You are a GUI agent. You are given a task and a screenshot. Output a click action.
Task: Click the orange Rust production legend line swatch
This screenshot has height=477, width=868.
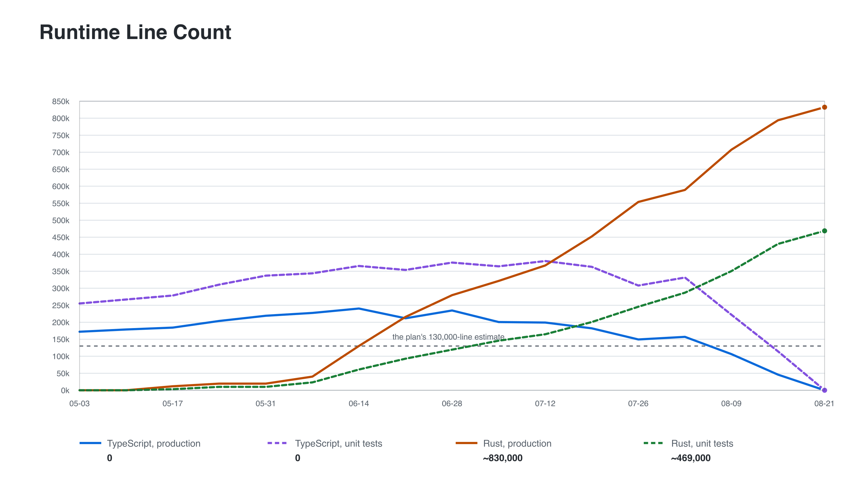466,443
